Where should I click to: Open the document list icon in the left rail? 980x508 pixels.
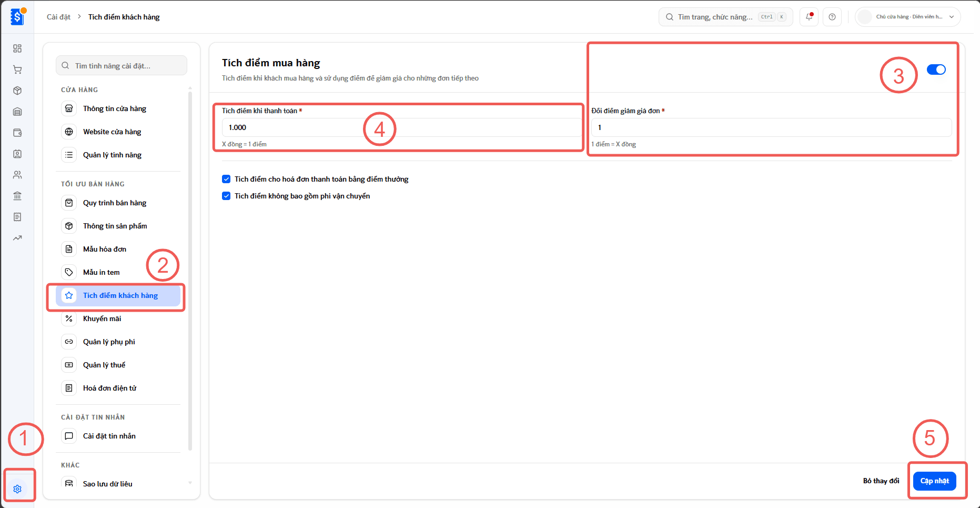click(x=17, y=217)
